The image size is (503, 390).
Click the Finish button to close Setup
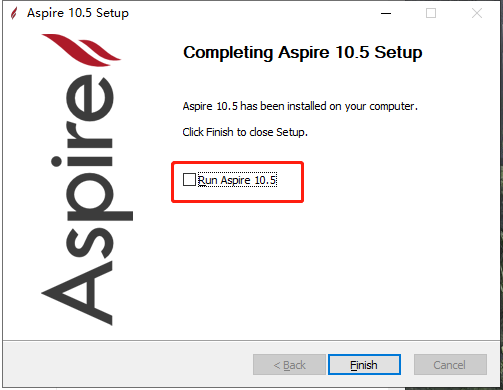pyautogui.click(x=364, y=365)
